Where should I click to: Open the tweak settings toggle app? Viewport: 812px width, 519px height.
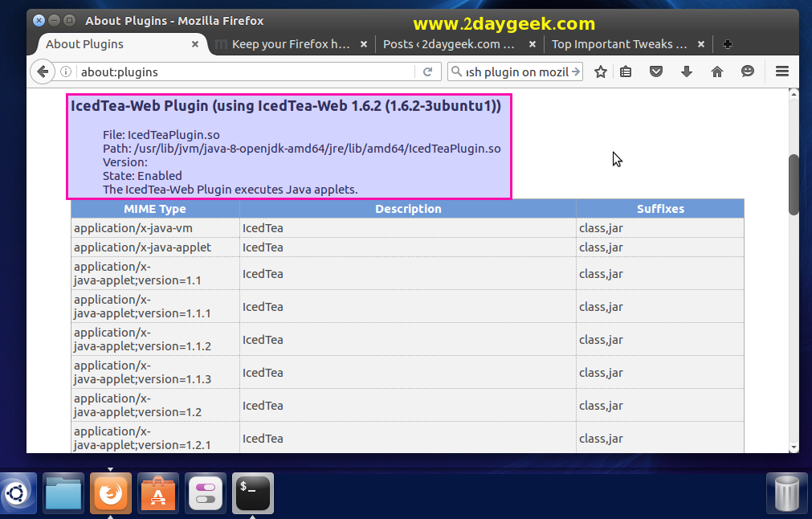206,493
